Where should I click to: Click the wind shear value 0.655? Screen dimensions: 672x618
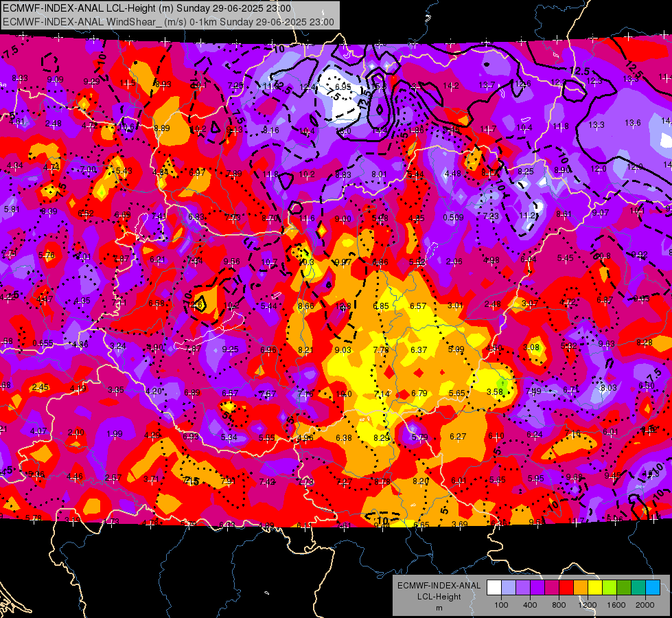[x=43, y=343]
